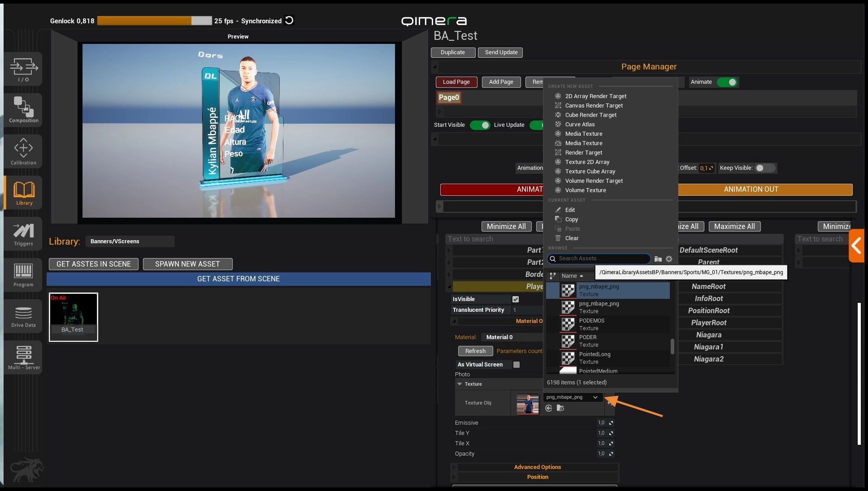Expand the Advanced Options section
Image resolution: width=868 pixels, height=491 pixels.
[x=537, y=467]
